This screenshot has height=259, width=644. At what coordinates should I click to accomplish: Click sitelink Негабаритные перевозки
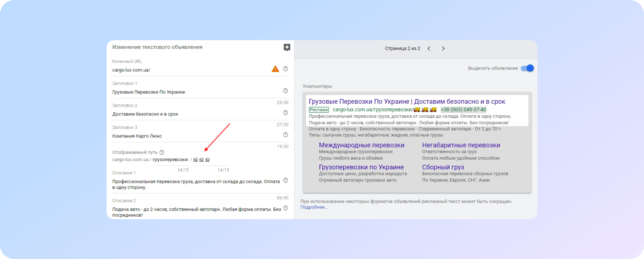(461, 145)
